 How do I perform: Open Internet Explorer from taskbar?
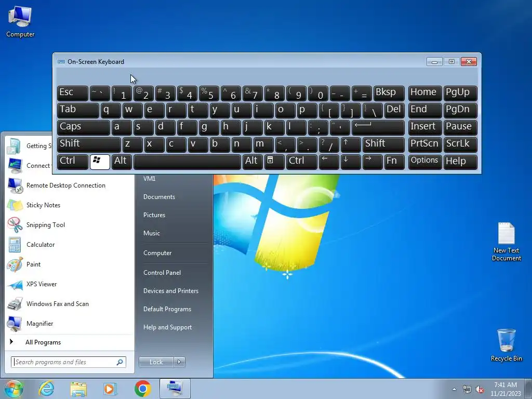point(46,389)
